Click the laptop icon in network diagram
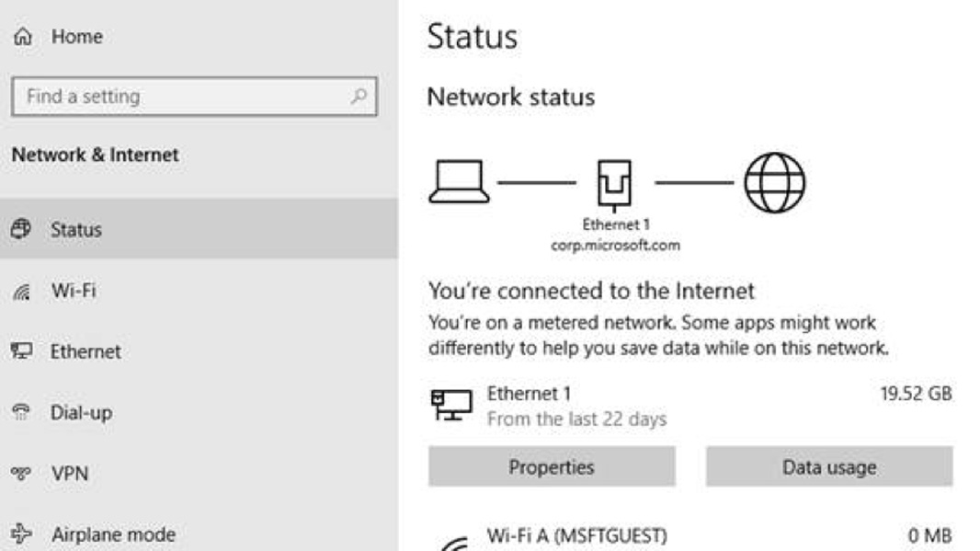980x551 pixels. pos(459,181)
